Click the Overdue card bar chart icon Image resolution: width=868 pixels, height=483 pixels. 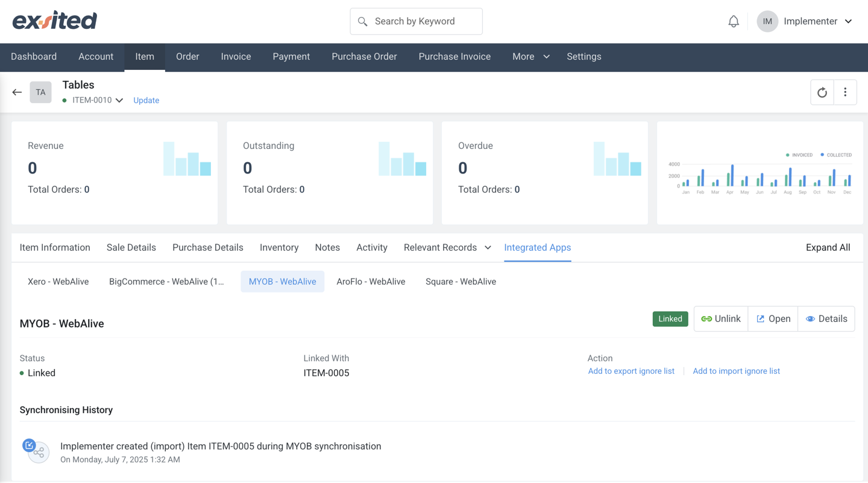[x=618, y=159]
